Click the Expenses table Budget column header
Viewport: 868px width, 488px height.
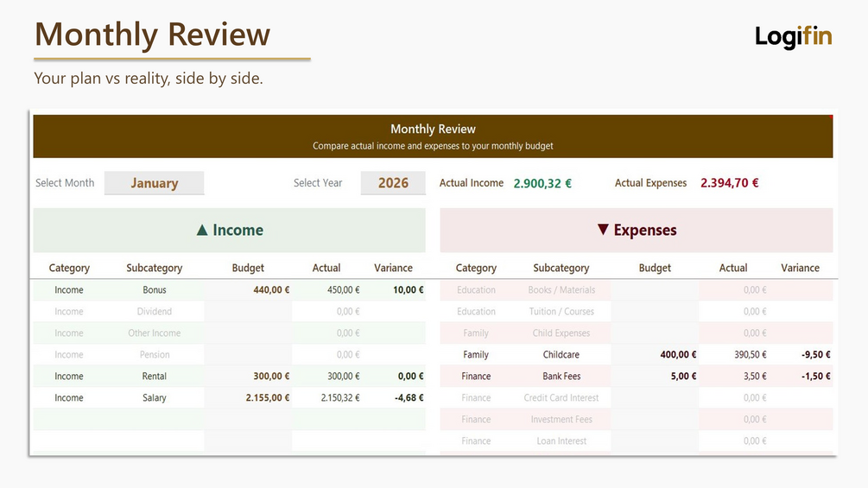(x=655, y=268)
